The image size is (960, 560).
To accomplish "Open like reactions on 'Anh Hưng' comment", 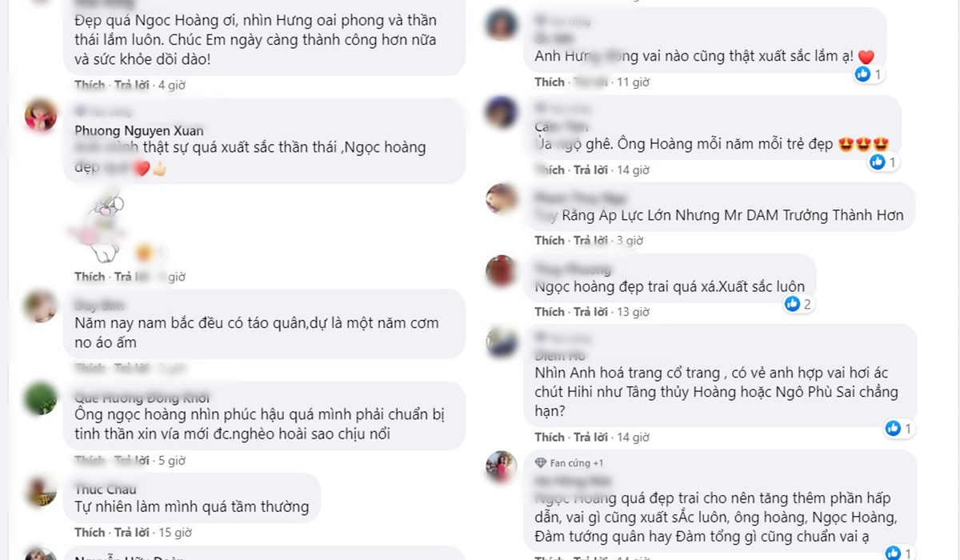I will click(x=868, y=74).
